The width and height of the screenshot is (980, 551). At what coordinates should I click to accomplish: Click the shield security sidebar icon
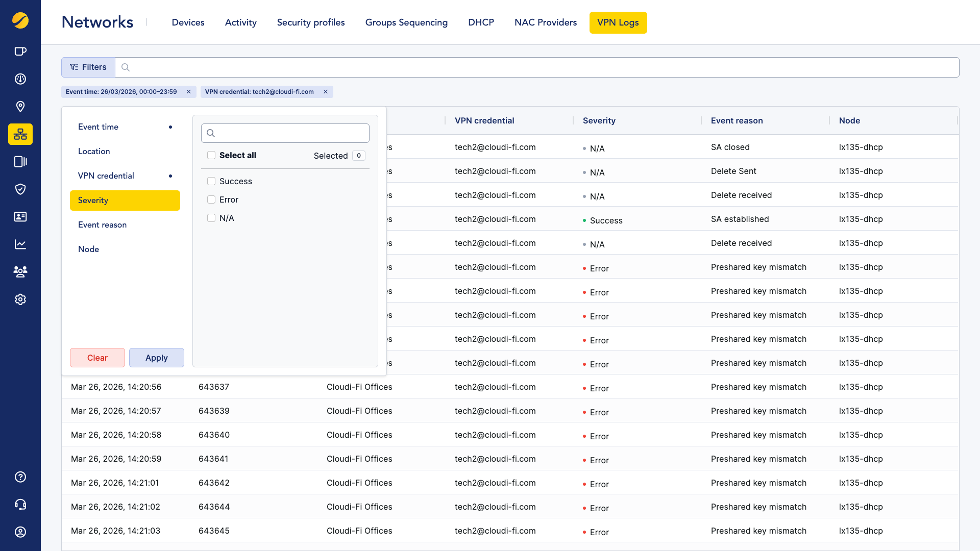coord(20,189)
